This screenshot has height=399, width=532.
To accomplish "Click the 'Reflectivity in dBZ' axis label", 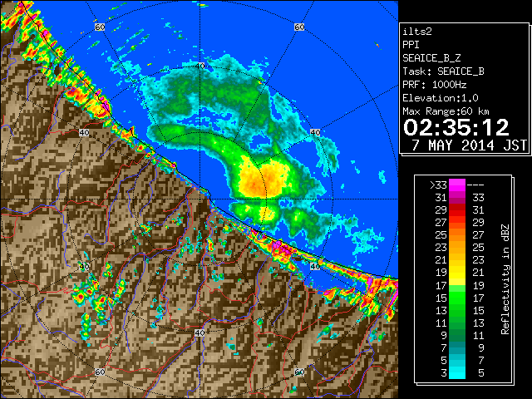I will point(505,279).
